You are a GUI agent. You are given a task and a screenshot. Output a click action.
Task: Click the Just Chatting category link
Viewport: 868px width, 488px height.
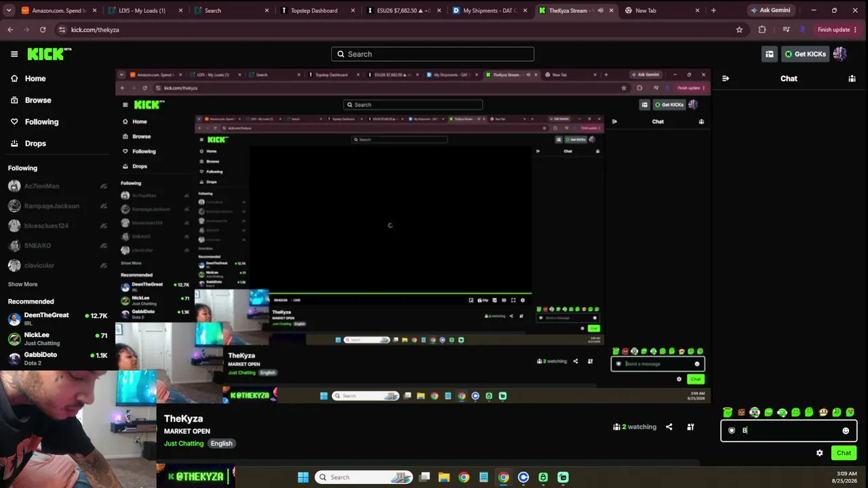click(x=184, y=443)
